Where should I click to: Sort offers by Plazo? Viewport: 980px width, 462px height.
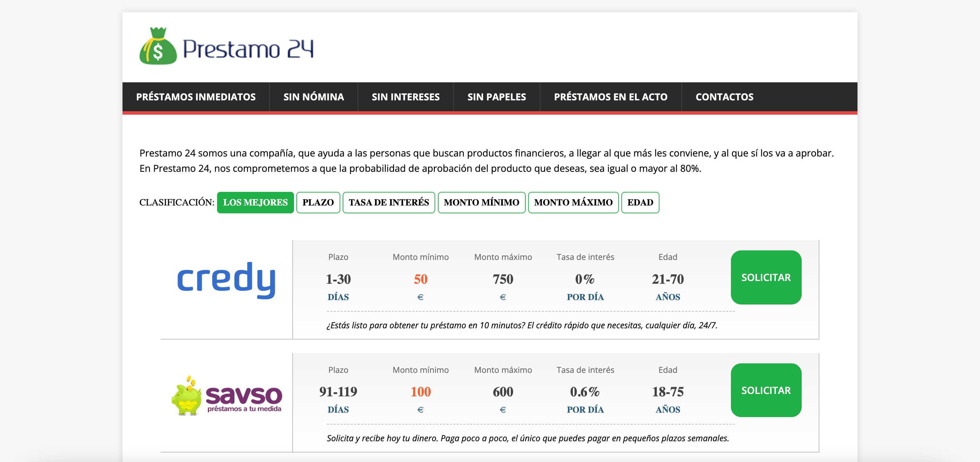click(x=318, y=202)
